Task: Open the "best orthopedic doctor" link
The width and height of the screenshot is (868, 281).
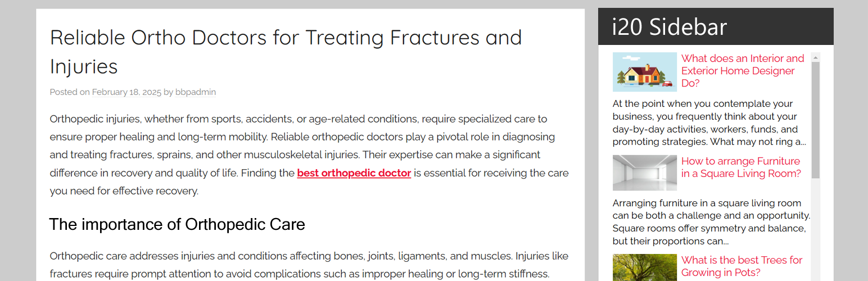Action: pyautogui.click(x=354, y=173)
